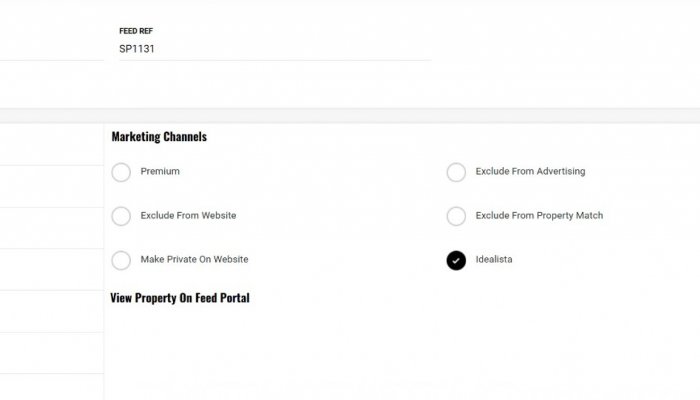
Task: Click the Exclude From Website label
Action: point(188,216)
